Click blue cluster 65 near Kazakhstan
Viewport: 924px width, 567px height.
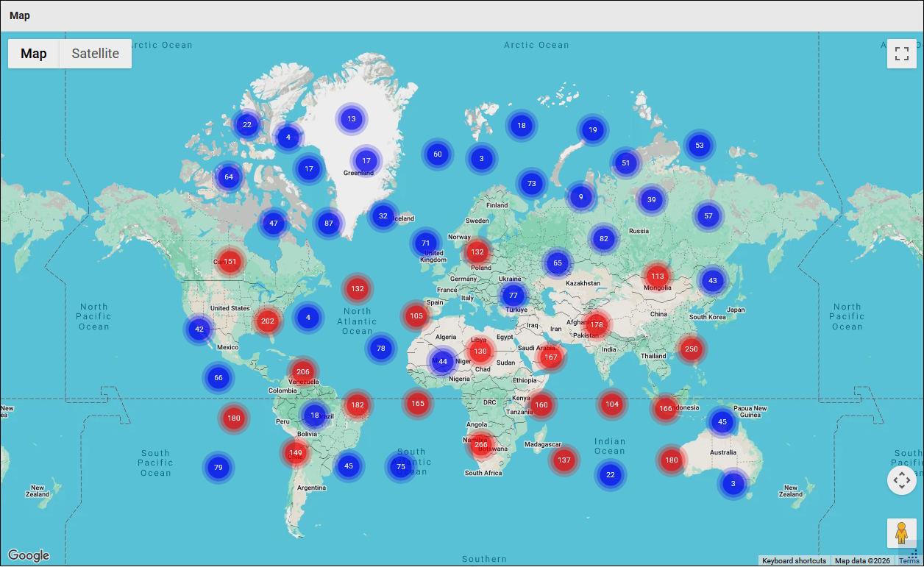click(x=558, y=263)
